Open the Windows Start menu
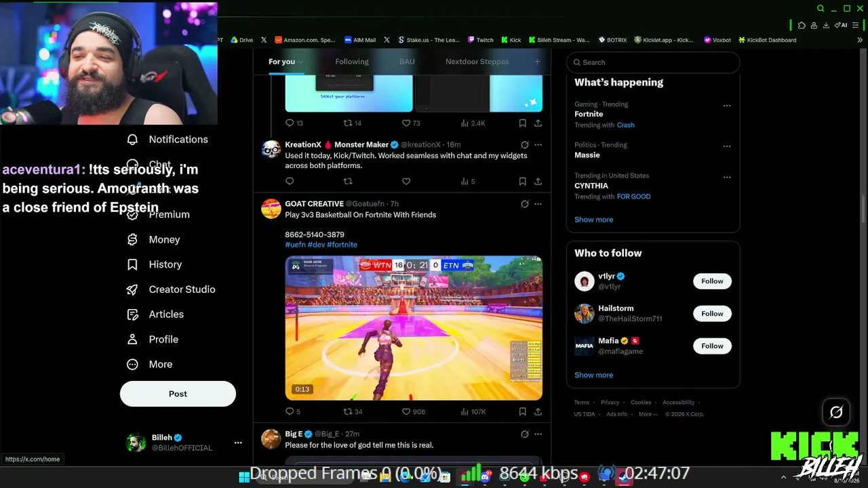The image size is (868, 488). click(244, 476)
